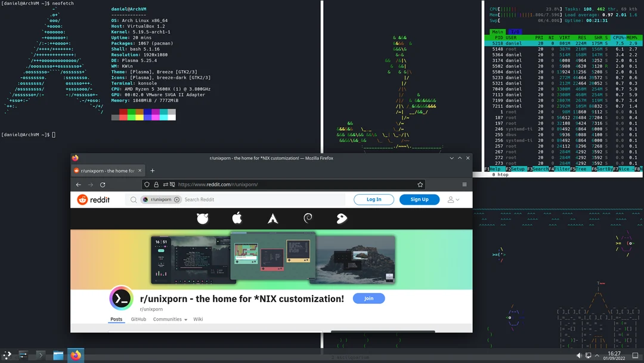This screenshot has width=644, height=363.
Task: Select the Arch Linux logo in the banner
Action: tap(272, 219)
